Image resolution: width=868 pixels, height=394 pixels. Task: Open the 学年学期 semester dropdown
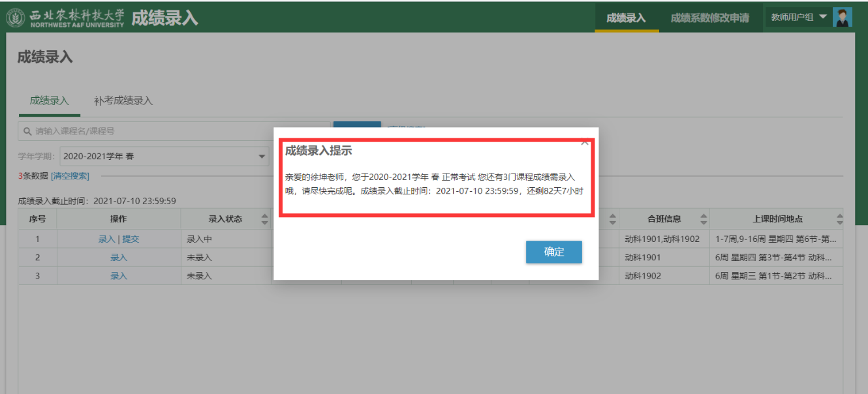[x=164, y=157]
